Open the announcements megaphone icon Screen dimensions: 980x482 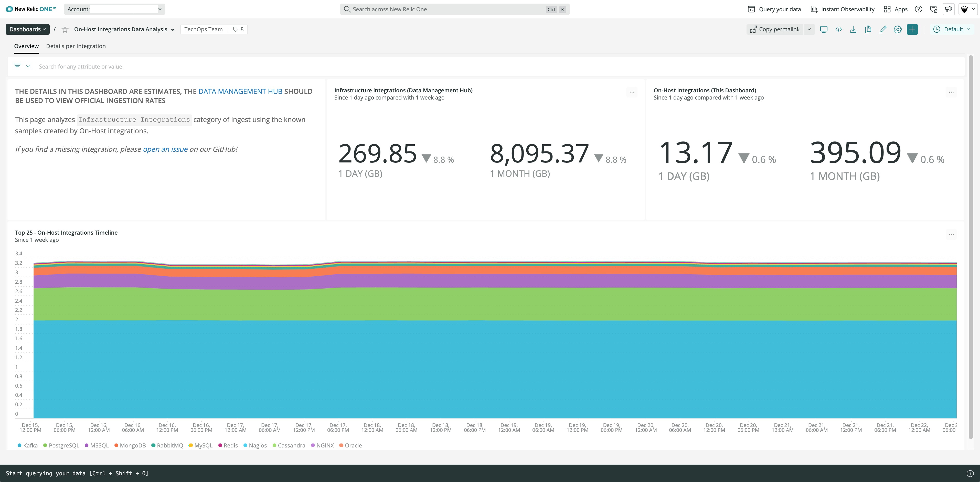pyautogui.click(x=949, y=9)
